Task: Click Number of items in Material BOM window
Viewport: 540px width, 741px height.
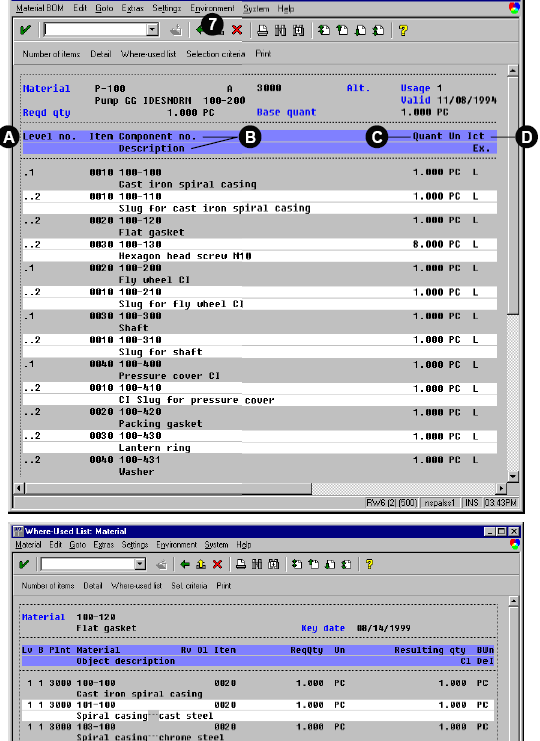Action: [x=51, y=54]
